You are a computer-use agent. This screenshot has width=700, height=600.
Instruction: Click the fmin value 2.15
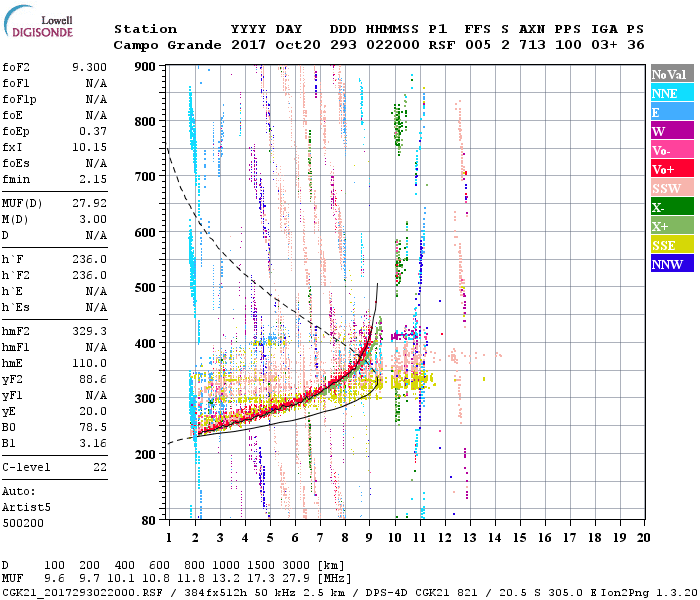[x=93, y=179]
